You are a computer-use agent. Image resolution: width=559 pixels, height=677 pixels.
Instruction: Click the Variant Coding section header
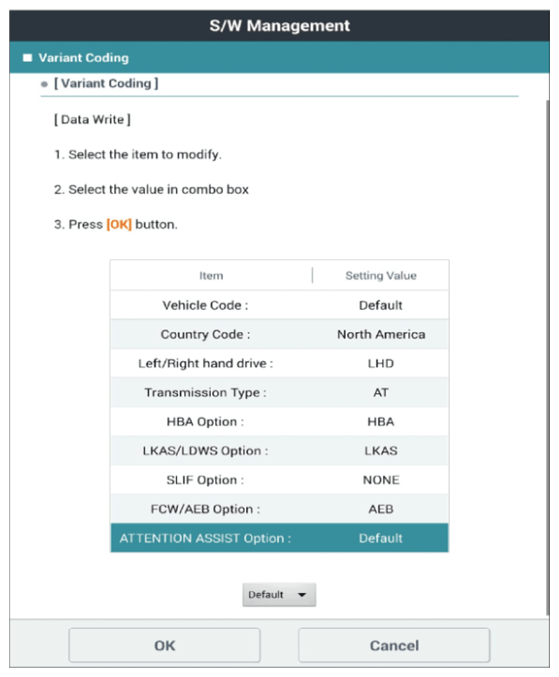click(x=279, y=57)
